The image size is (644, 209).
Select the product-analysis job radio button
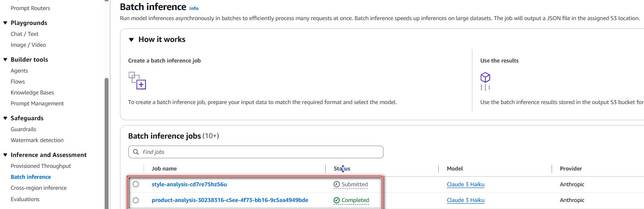(136, 200)
